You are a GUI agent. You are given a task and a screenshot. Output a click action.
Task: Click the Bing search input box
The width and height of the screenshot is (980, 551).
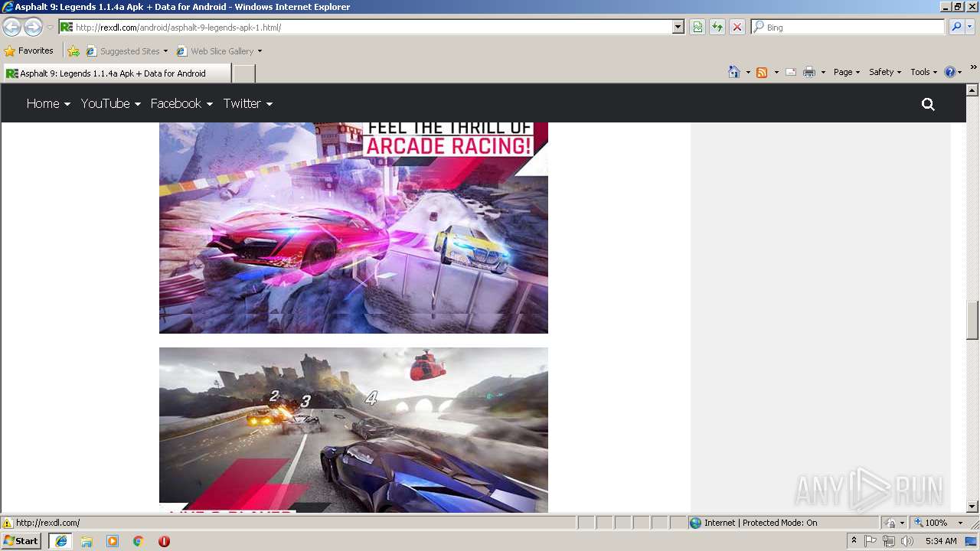click(x=848, y=27)
